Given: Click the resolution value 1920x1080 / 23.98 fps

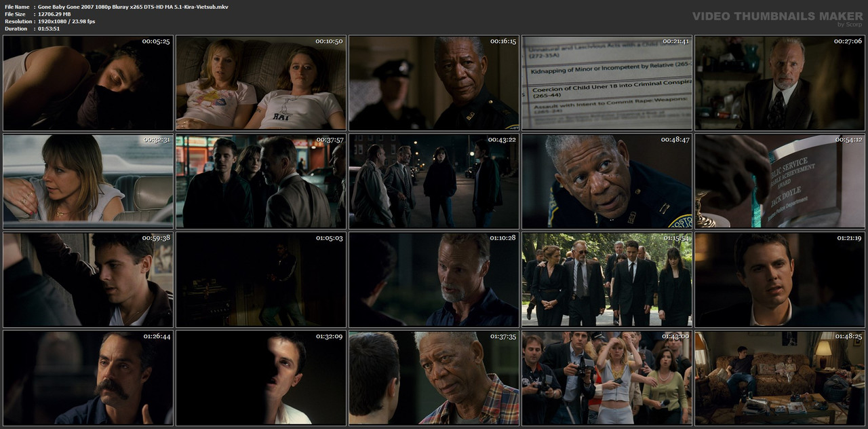Looking at the screenshot, I should 66,22.
